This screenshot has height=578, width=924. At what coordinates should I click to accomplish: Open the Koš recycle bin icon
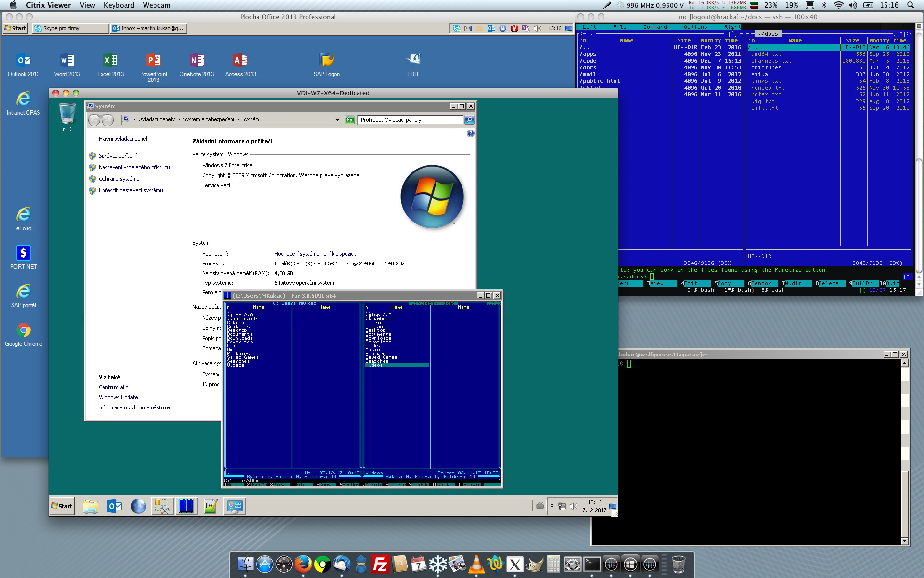(67, 114)
